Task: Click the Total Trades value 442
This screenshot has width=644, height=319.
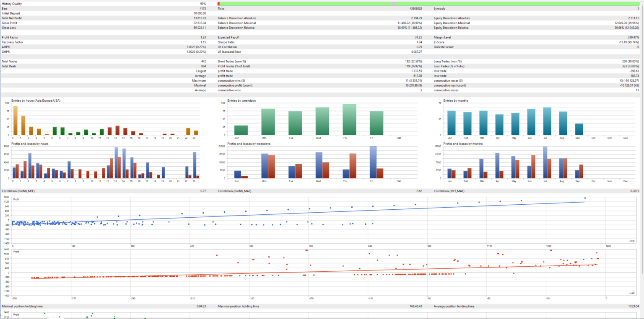Action: click(x=203, y=62)
